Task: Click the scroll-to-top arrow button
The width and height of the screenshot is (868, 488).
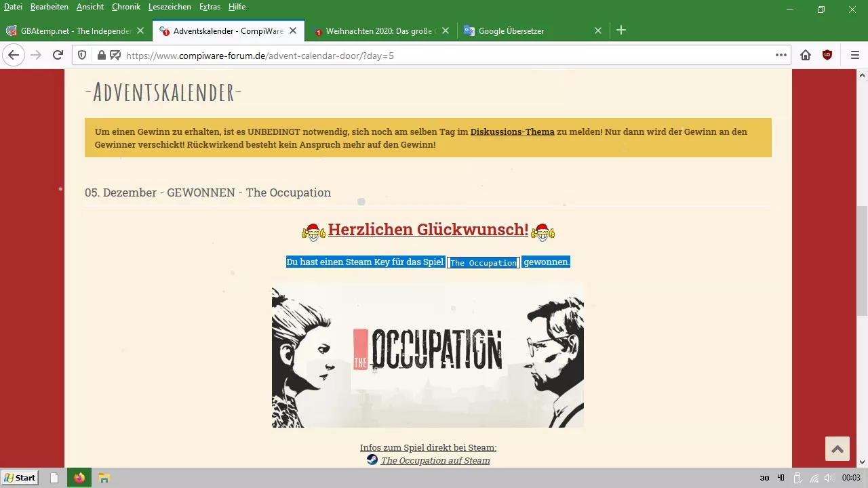Action: click(x=837, y=449)
